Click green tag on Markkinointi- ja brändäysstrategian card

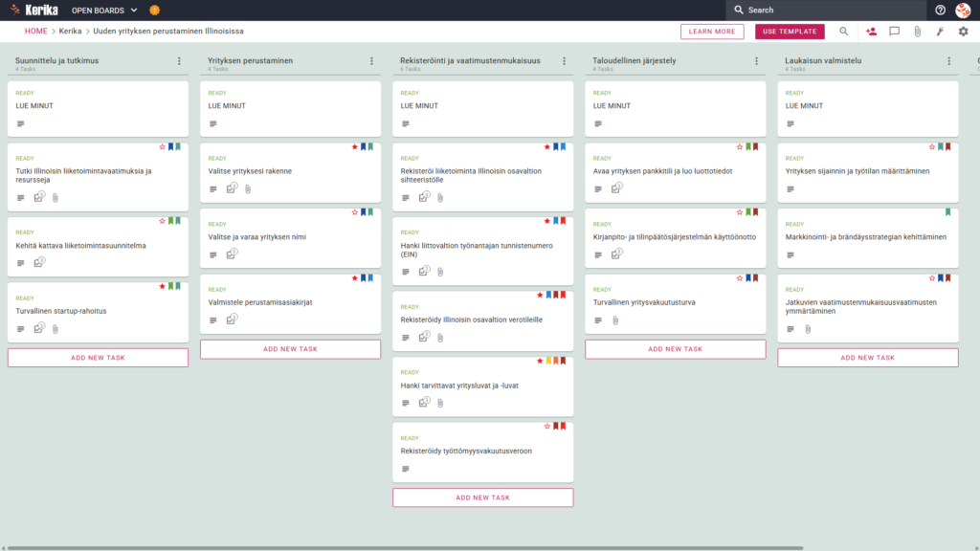948,212
